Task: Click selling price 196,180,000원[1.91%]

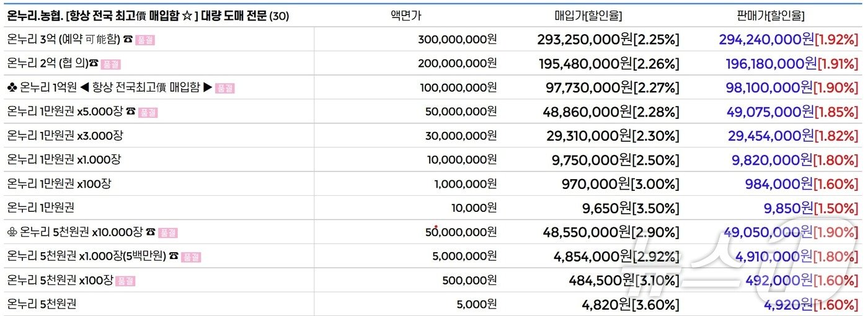Action: [792, 64]
